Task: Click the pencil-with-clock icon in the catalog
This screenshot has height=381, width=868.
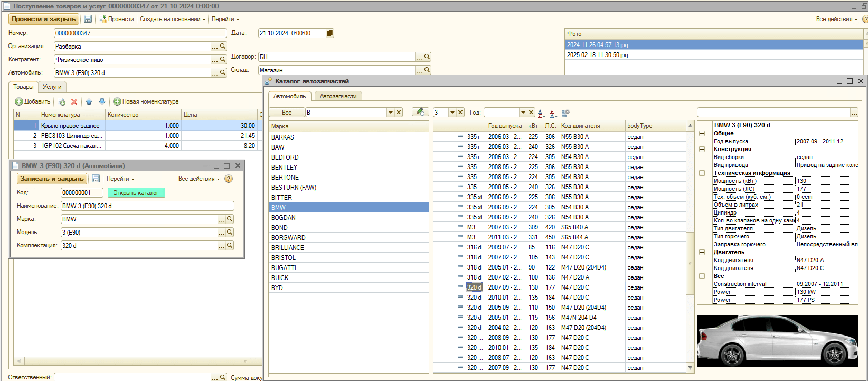Action: click(420, 112)
